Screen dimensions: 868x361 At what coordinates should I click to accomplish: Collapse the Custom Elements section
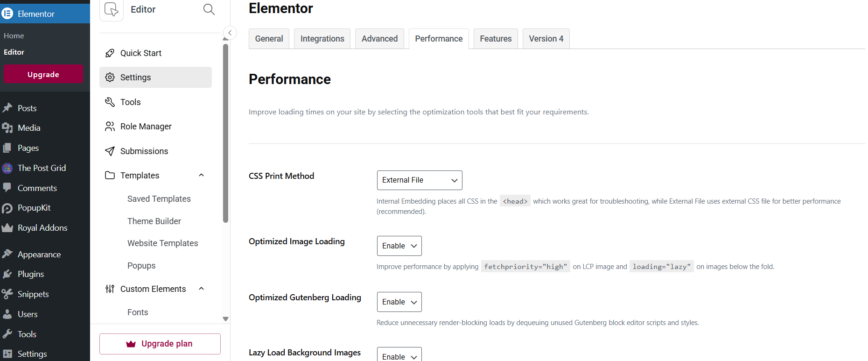coord(201,289)
